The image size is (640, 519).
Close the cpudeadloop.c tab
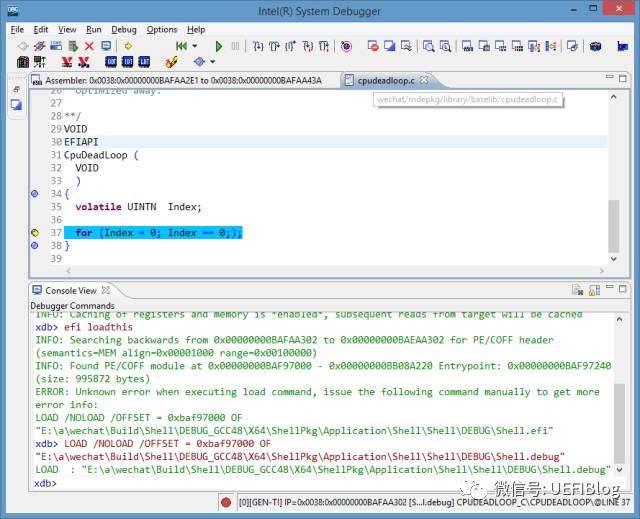pos(424,80)
